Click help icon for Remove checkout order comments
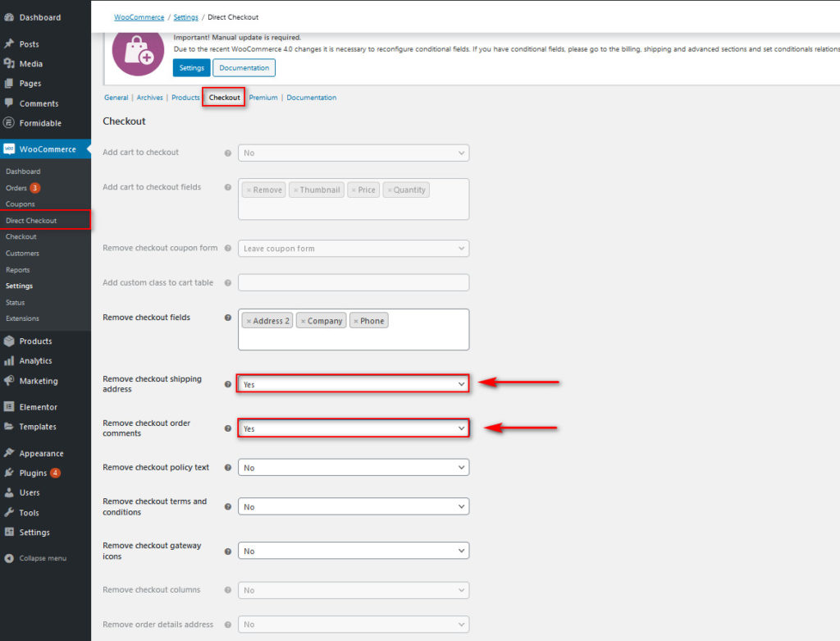 pyautogui.click(x=228, y=428)
